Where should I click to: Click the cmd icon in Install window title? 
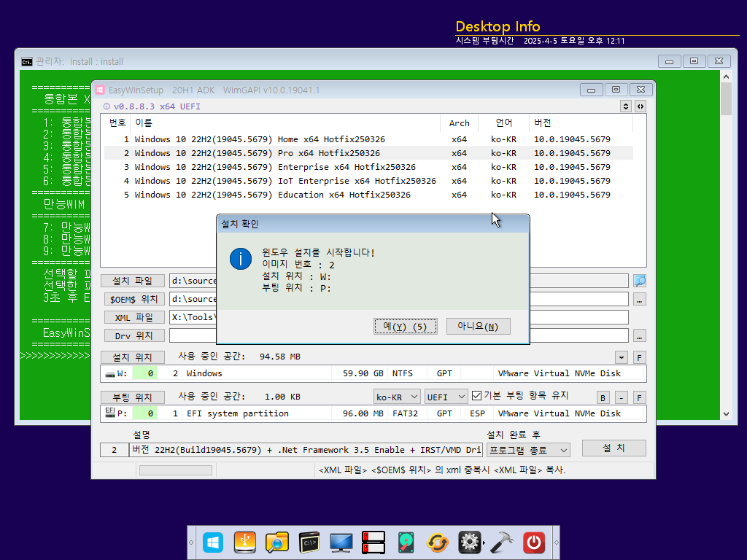pyautogui.click(x=27, y=61)
